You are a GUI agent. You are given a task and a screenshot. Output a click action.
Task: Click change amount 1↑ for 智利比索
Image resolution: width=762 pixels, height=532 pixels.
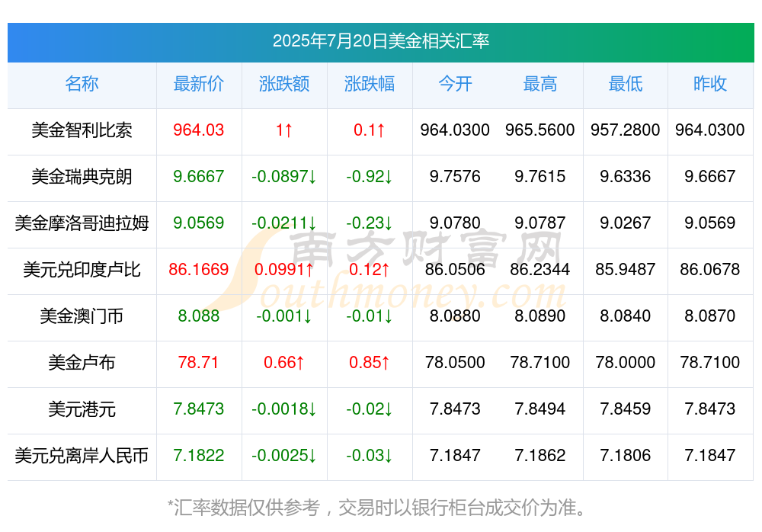click(x=284, y=130)
